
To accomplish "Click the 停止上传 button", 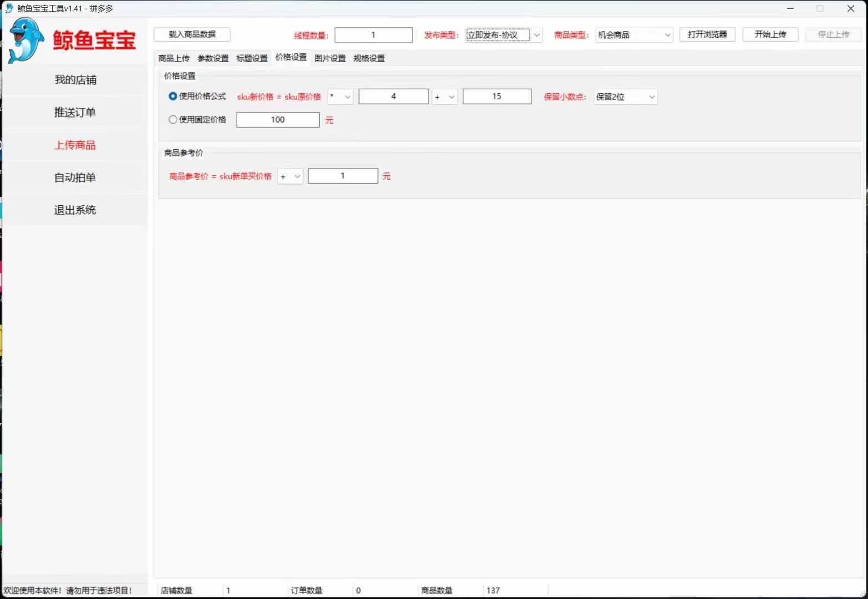I will [x=833, y=34].
